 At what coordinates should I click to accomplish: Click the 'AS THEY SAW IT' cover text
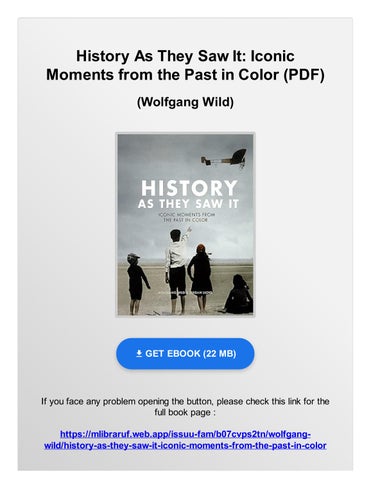click(188, 204)
